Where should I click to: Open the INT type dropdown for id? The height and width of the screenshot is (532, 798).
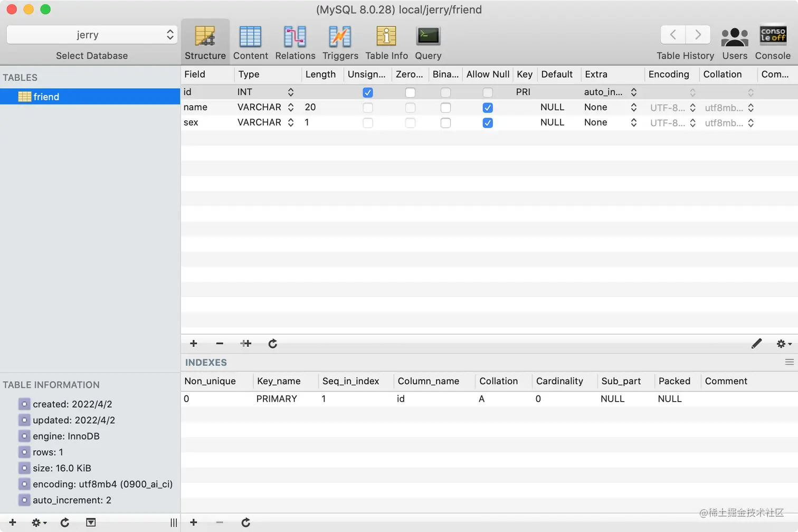290,92
